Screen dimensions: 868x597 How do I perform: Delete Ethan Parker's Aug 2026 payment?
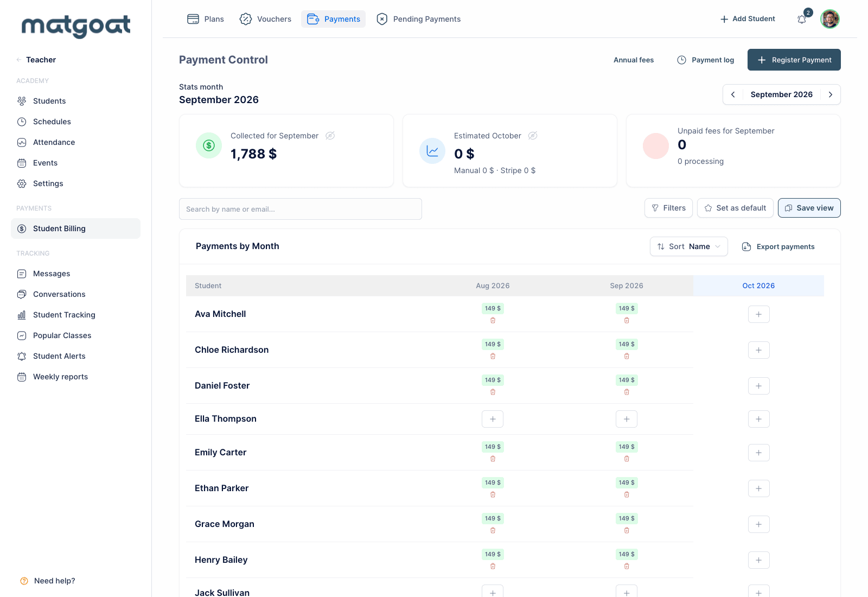tap(493, 494)
